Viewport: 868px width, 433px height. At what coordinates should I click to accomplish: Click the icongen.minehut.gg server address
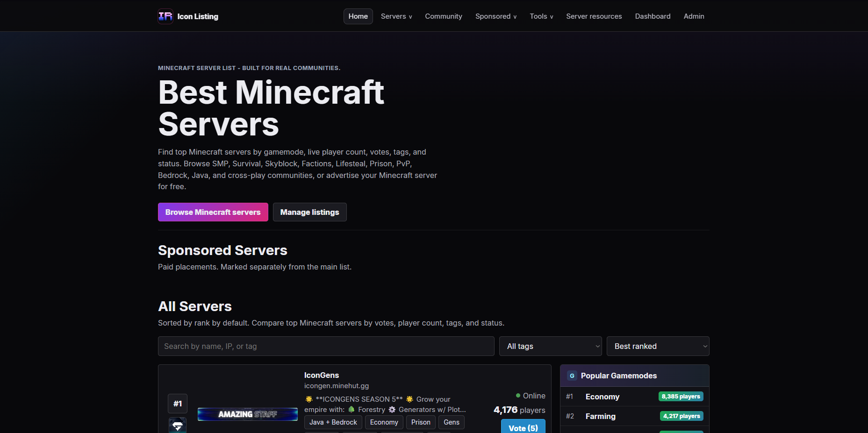pos(337,386)
